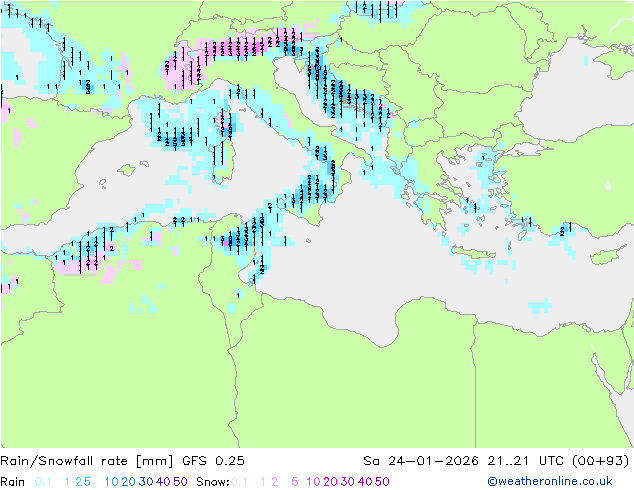The width and height of the screenshot is (634, 490).
Task: Click the '21..21 UTC' time text
Action: (x=526, y=461)
